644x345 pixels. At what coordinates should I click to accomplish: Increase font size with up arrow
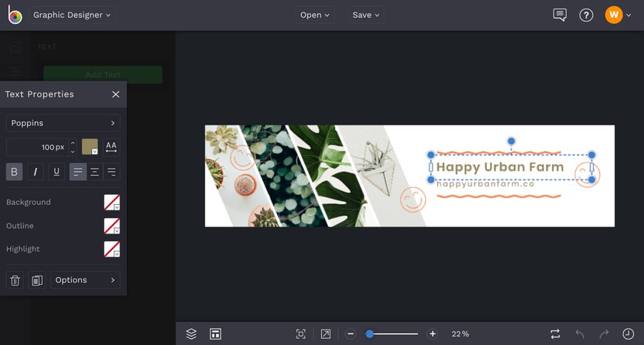click(x=73, y=143)
